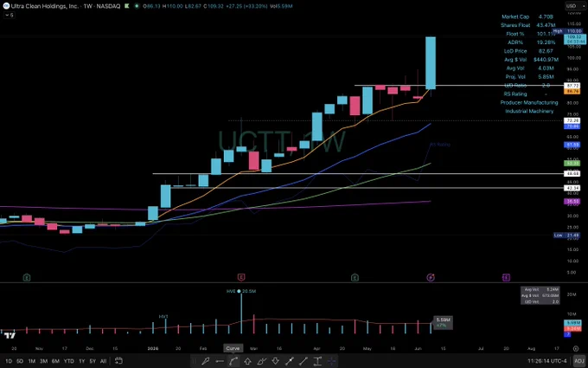The width and height of the screenshot is (588, 368).
Task: Click the cyan 5.59M volume scale label
Action: (x=572, y=323)
